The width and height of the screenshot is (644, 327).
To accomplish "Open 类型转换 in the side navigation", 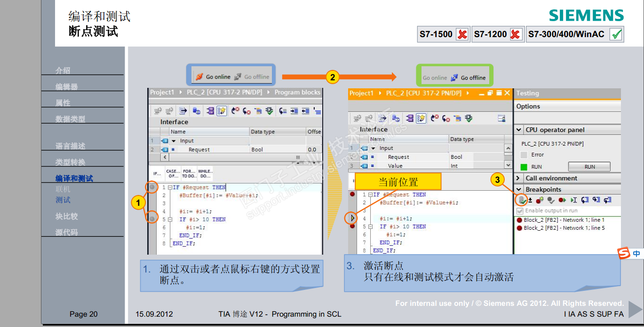I will pyautogui.click(x=70, y=163).
